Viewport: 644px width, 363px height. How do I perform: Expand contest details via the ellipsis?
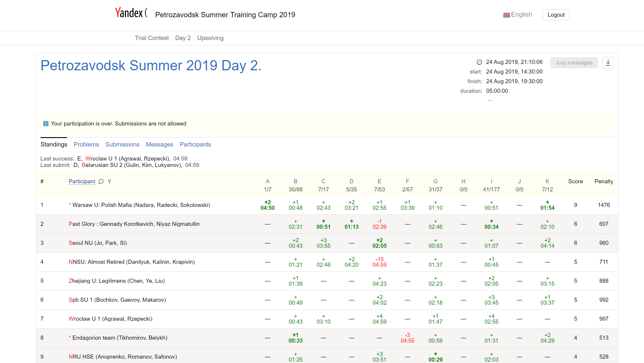click(490, 100)
